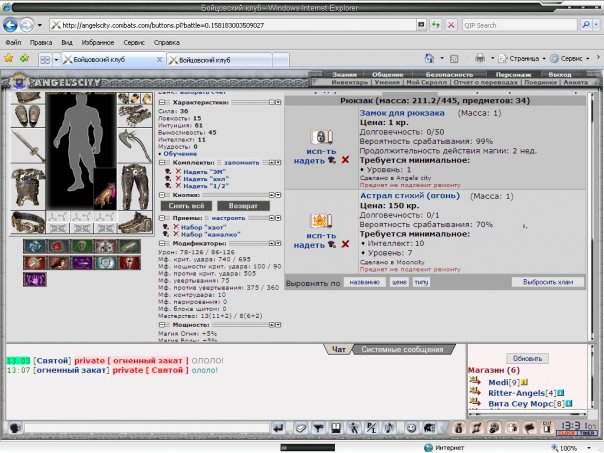Collapse the Характеристики section
The height and width of the screenshot is (453, 604).
(x=162, y=102)
